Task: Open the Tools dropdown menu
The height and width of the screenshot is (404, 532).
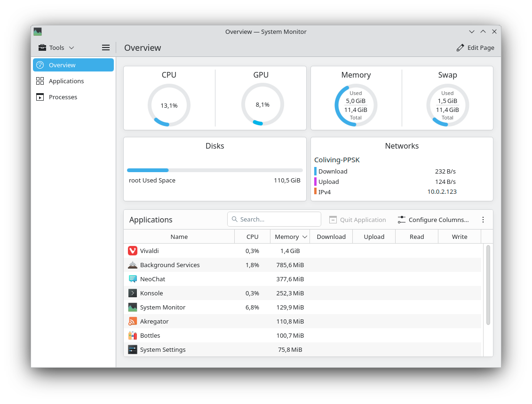Action: pyautogui.click(x=56, y=48)
